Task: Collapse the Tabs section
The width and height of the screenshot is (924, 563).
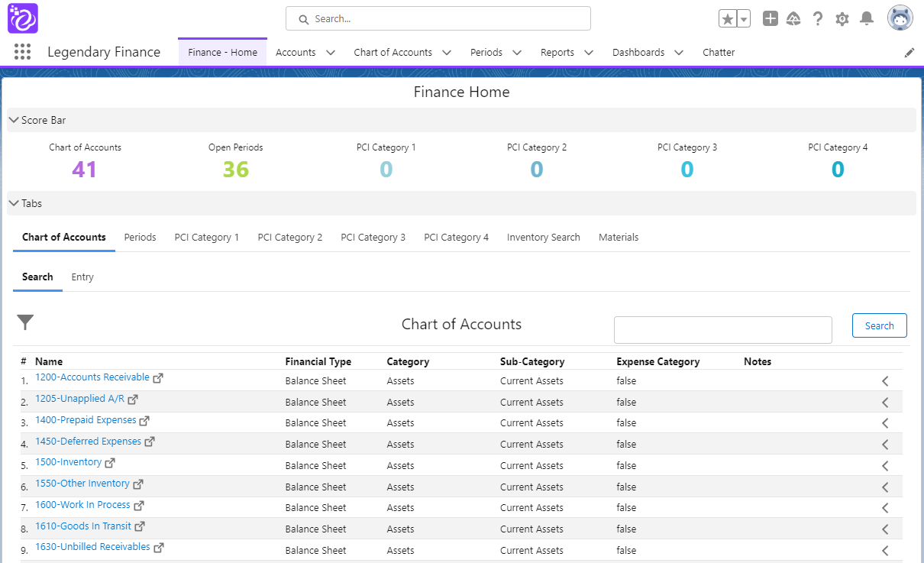Action: point(15,203)
